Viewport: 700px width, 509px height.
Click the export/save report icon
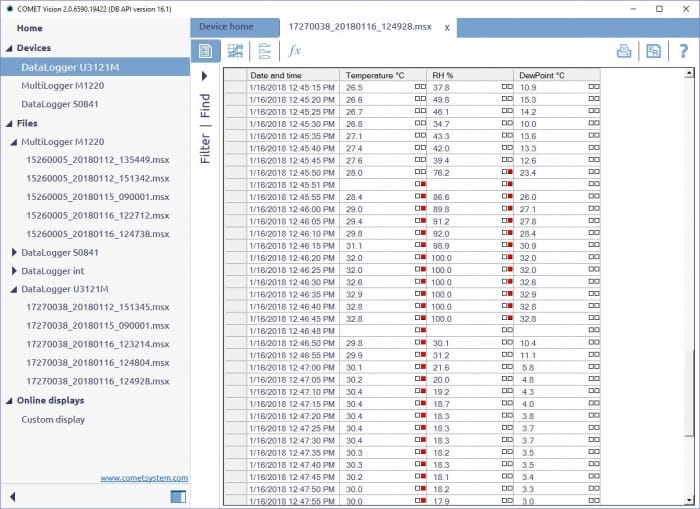coord(653,51)
